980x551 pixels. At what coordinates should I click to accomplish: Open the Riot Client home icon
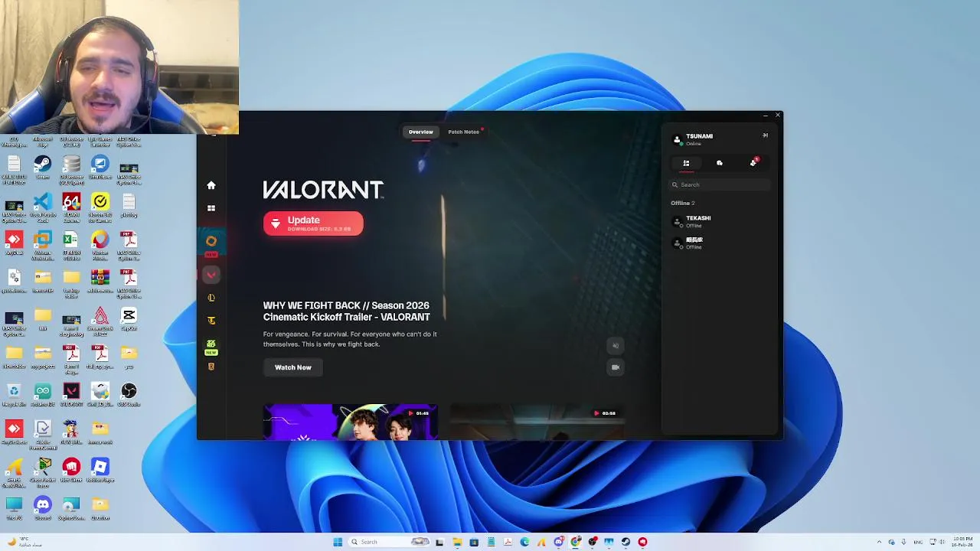click(x=211, y=185)
